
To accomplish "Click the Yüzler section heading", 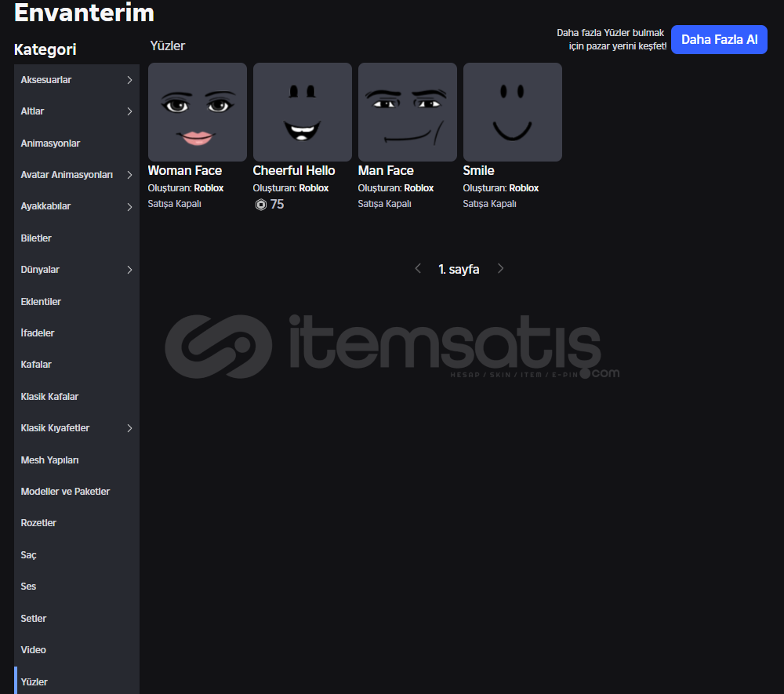I will [168, 45].
